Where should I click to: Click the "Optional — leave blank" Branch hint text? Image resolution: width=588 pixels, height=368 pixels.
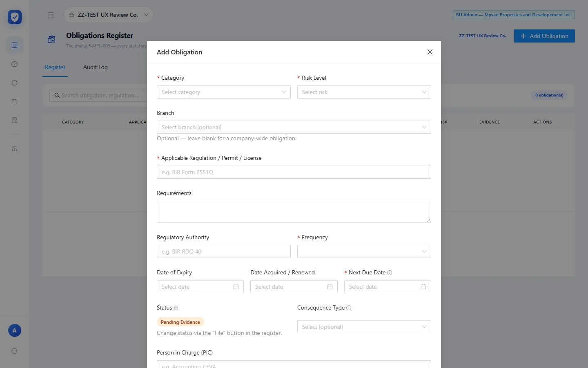pos(227,139)
